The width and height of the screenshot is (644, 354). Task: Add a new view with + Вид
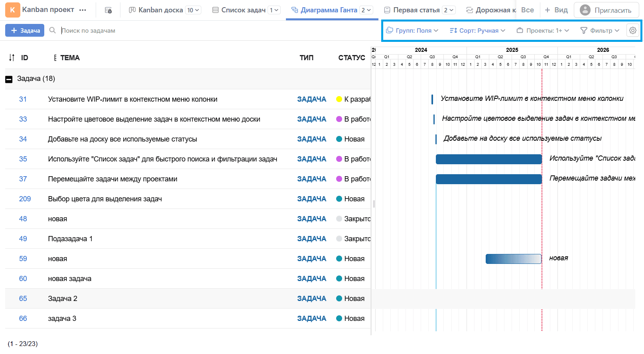556,10
